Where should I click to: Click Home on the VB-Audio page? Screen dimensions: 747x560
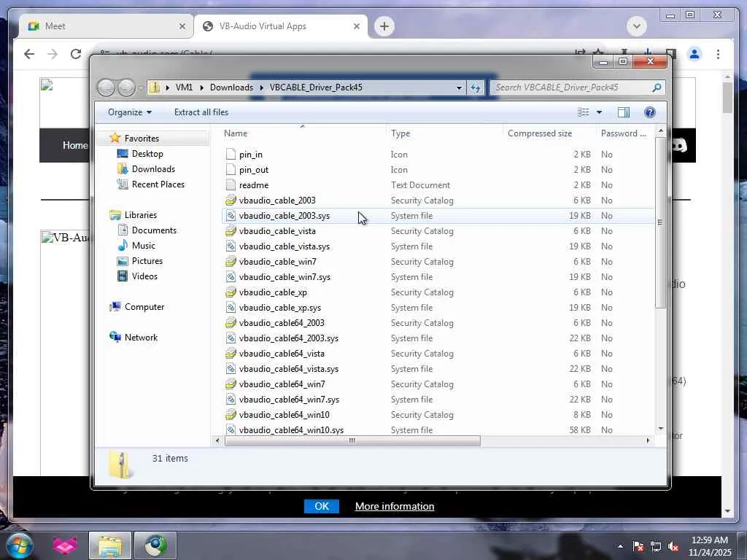pos(75,145)
